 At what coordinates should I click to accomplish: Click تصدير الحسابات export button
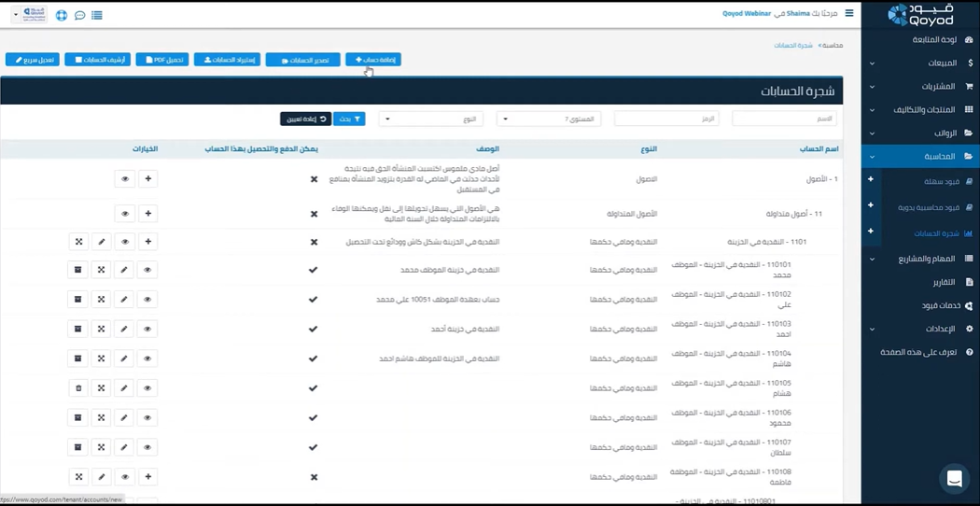[x=302, y=60]
